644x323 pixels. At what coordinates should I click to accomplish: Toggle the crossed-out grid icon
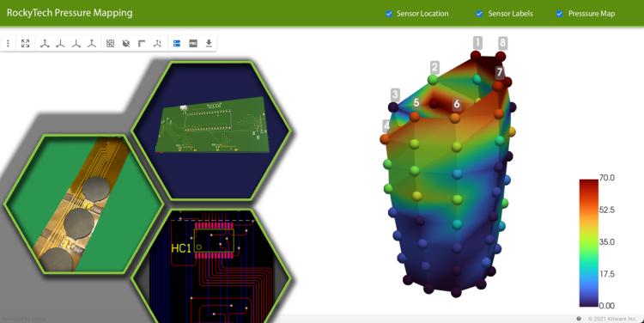pos(110,44)
